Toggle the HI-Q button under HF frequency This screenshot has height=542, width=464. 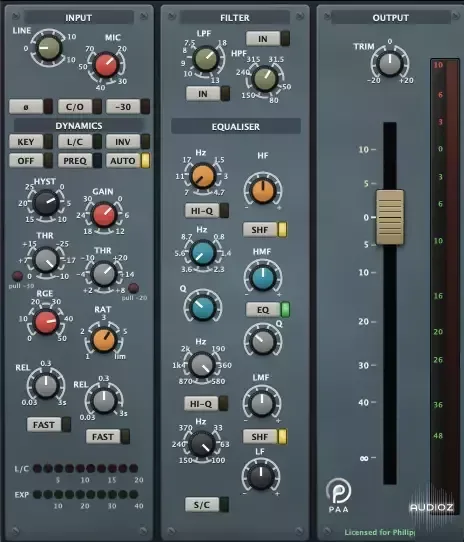tap(206, 211)
